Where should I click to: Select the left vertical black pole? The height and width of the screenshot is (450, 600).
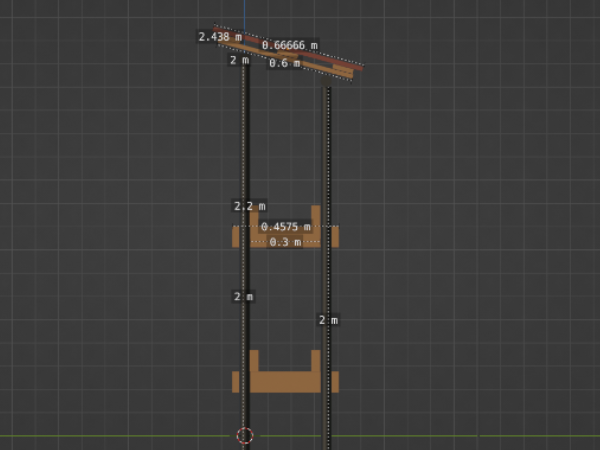click(x=245, y=150)
